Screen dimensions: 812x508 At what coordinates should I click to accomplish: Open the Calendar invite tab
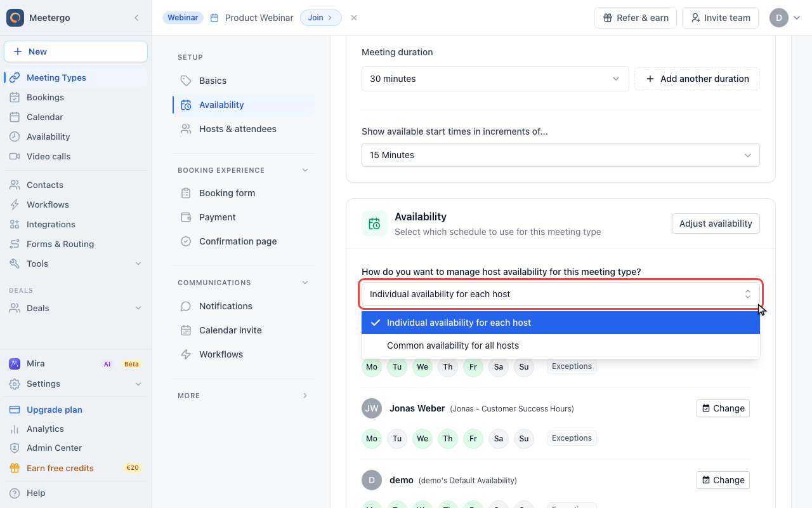point(244,330)
